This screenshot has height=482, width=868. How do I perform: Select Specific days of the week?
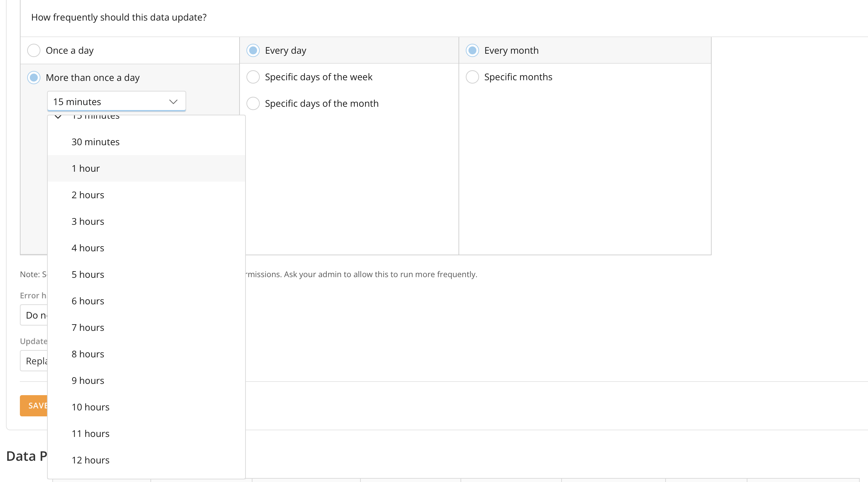coord(253,77)
